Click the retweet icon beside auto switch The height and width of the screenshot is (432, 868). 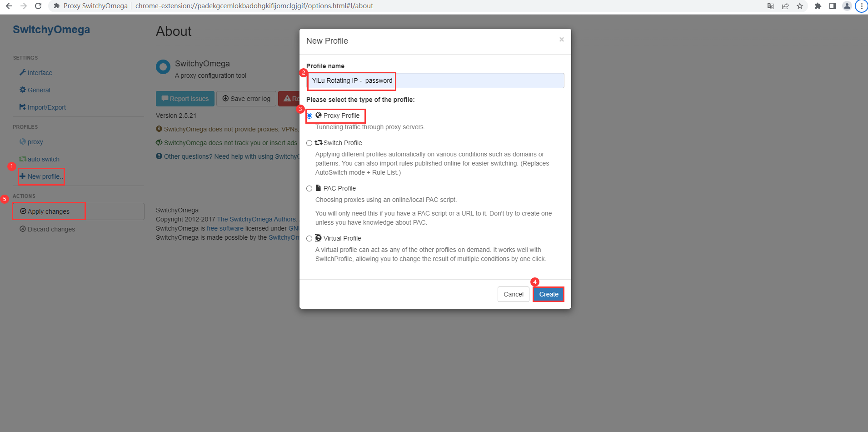click(22, 159)
